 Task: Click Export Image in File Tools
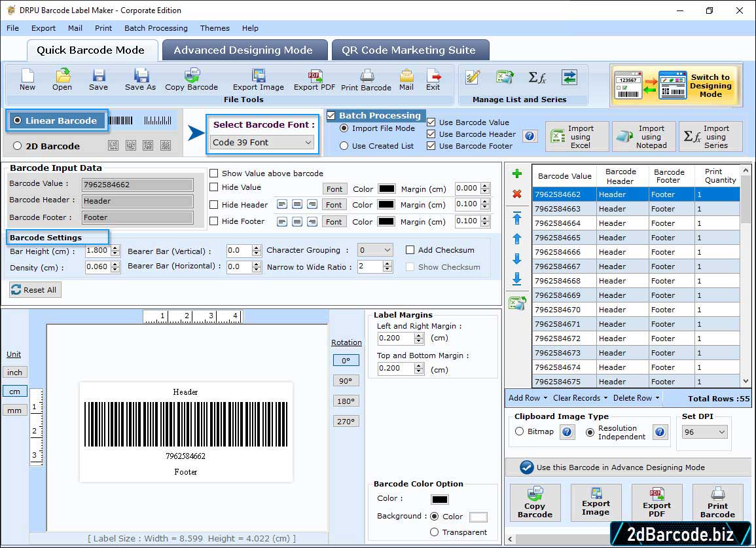click(x=259, y=80)
